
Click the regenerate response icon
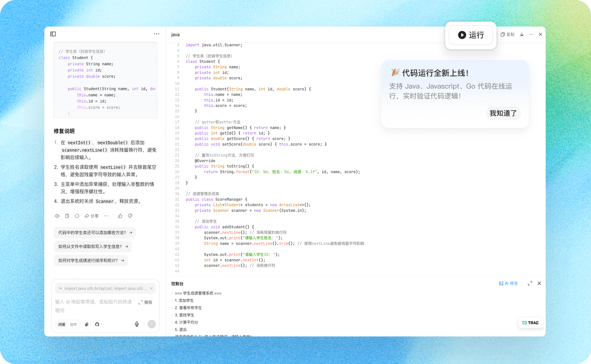click(x=77, y=216)
